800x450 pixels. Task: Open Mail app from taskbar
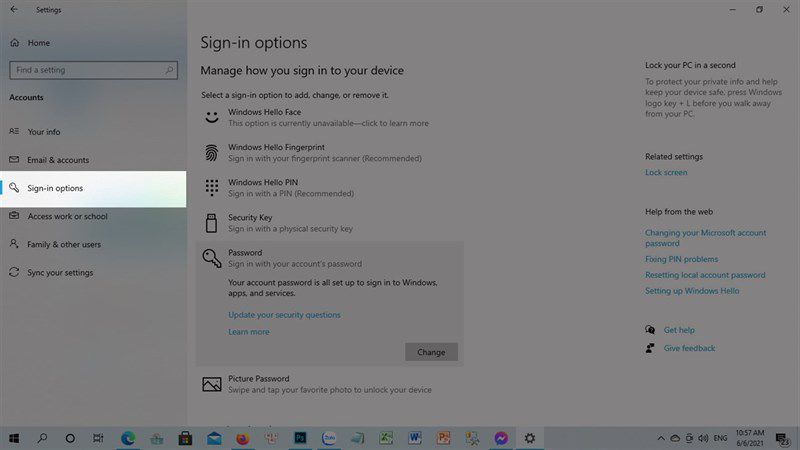[x=214, y=438]
